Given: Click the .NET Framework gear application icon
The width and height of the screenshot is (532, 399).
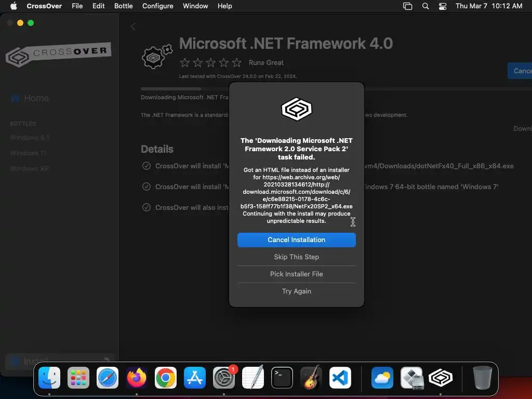Looking at the screenshot, I should tap(157, 57).
